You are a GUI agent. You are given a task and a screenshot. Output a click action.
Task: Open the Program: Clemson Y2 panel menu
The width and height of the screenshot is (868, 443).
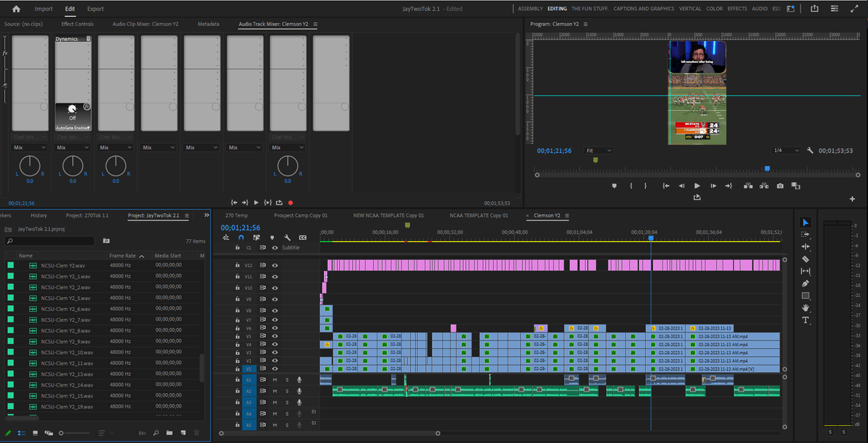[x=586, y=24]
